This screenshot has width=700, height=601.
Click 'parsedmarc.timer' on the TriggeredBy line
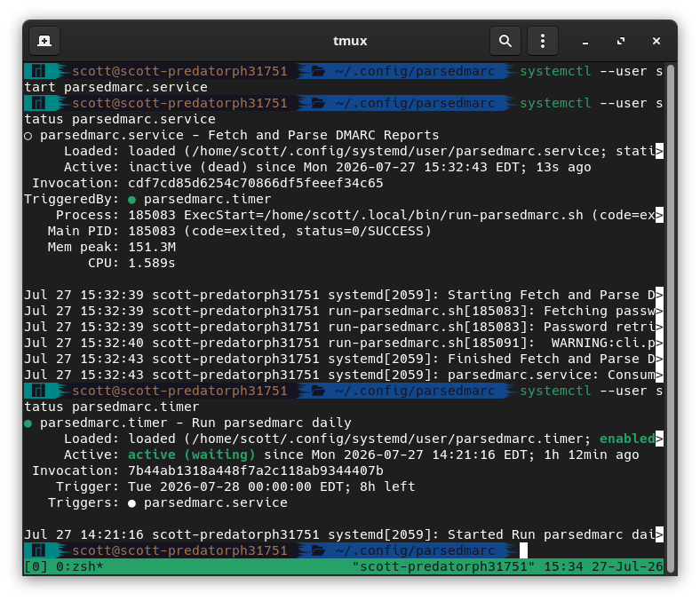tap(207, 200)
